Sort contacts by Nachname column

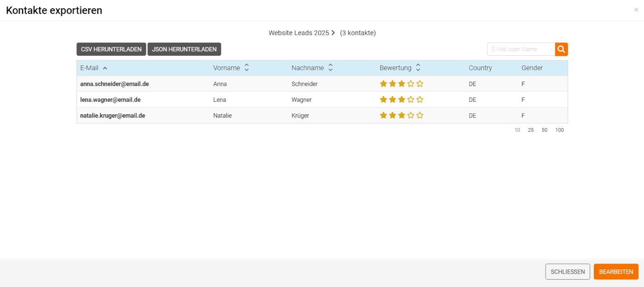(x=330, y=68)
